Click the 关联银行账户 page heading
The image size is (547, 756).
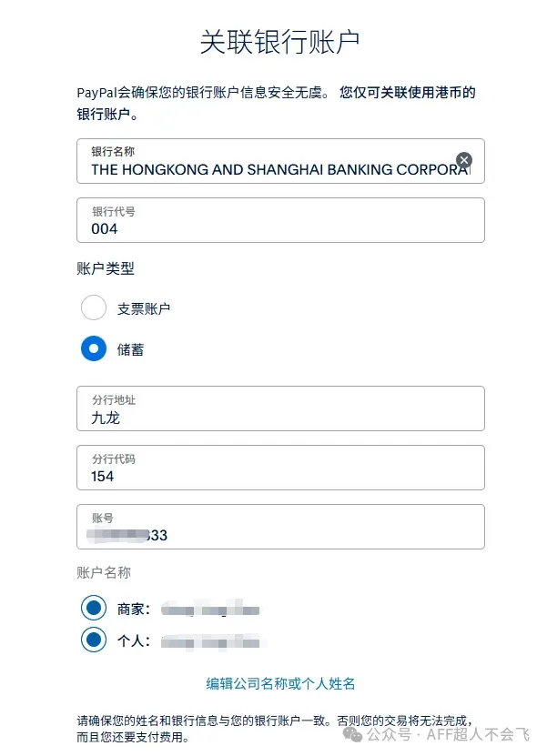280,42
